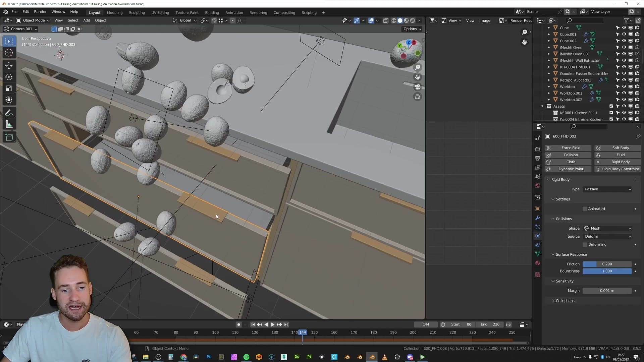
Task: Toggle X-ray display
Action: pyautogui.click(x=385, y=20)
